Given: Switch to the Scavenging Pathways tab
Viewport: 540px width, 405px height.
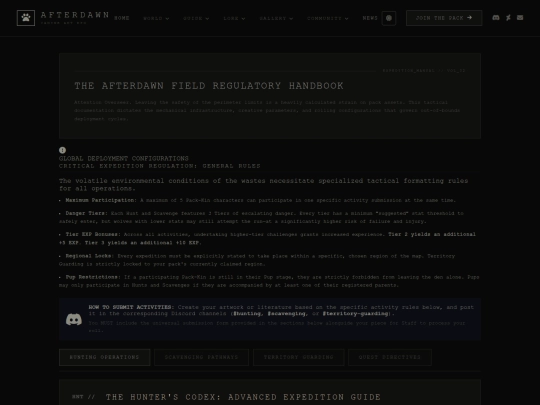Looking at the screenshot, I should tap(201, 357).
